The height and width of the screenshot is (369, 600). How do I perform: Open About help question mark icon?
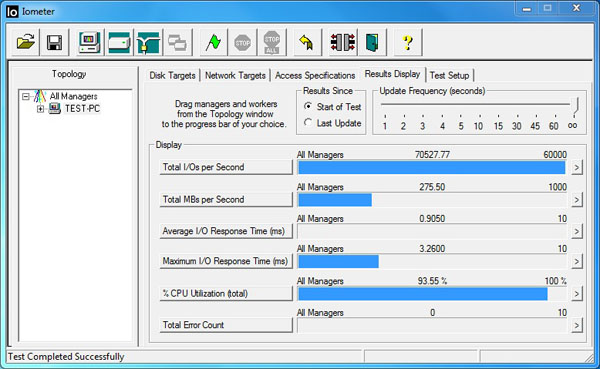pyautogui.click(x=408, y=42)
